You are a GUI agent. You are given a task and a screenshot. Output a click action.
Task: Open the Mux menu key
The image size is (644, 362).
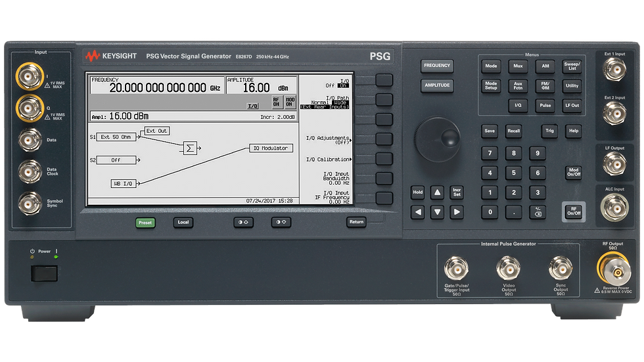518,66
